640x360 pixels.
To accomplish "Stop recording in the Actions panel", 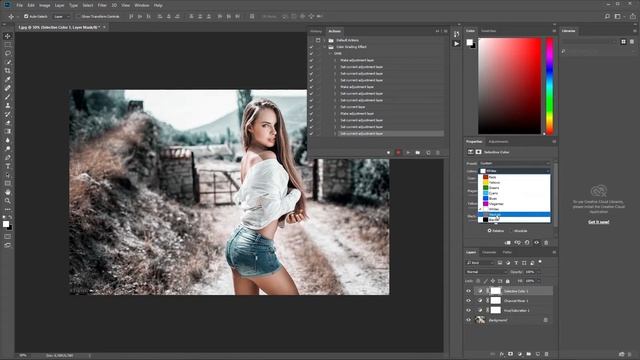I will tap(388, 153).
